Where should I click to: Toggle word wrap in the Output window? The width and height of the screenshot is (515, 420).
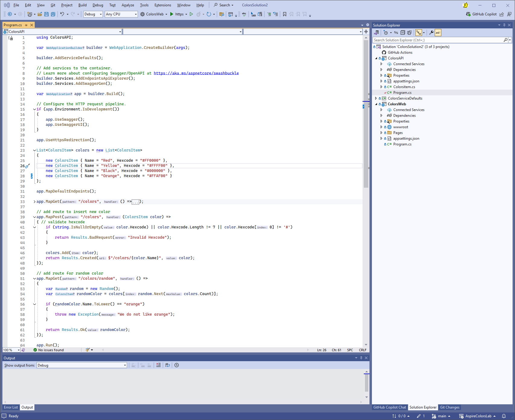pos(168,365)
